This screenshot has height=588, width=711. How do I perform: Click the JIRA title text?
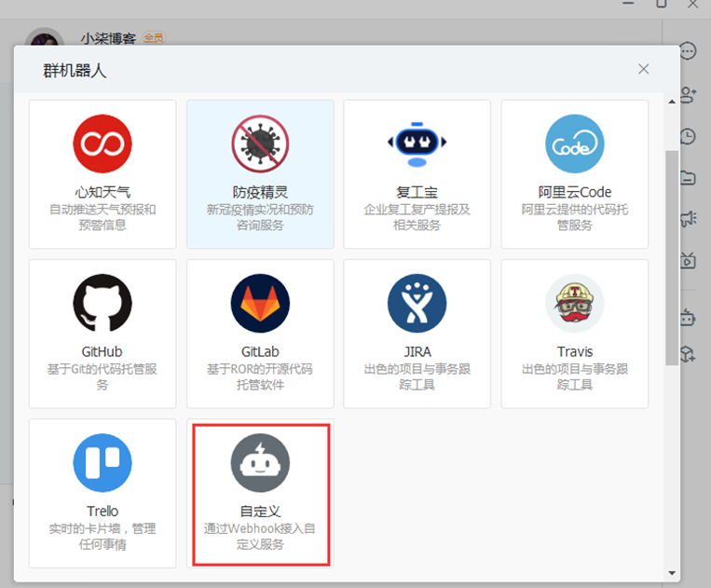pyautogui.click(x=417, y=352)
